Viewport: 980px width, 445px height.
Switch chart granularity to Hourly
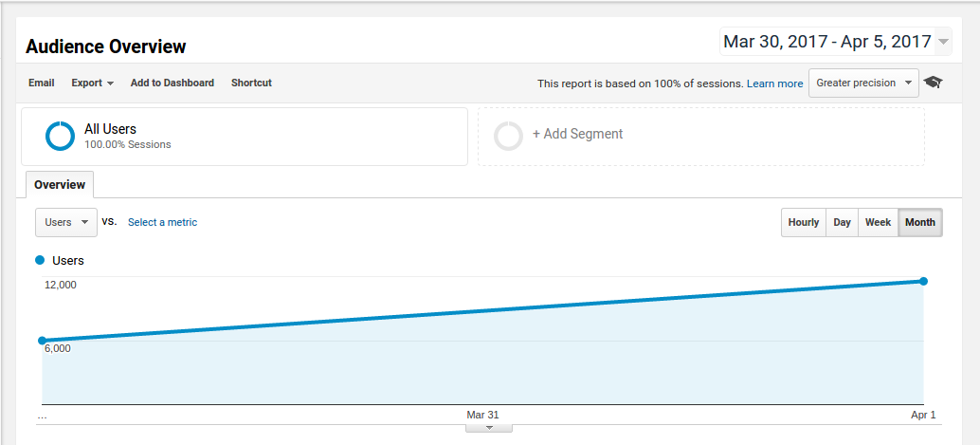[803, 222]
